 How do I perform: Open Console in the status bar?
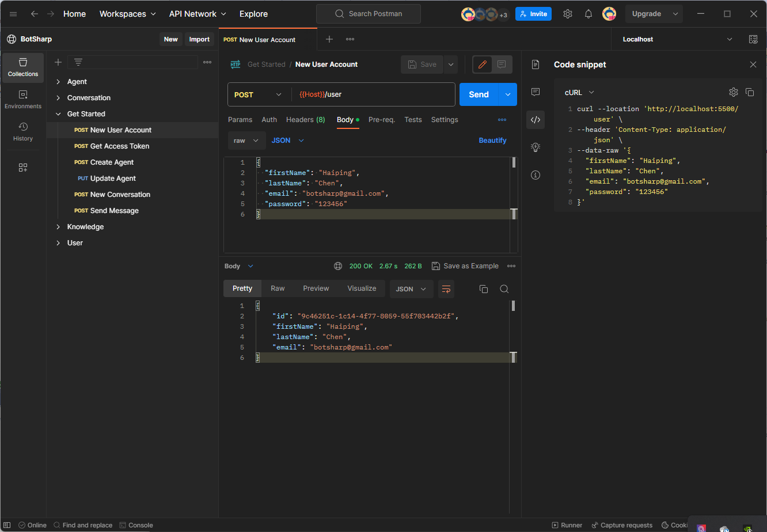click(x=136, y=525)
